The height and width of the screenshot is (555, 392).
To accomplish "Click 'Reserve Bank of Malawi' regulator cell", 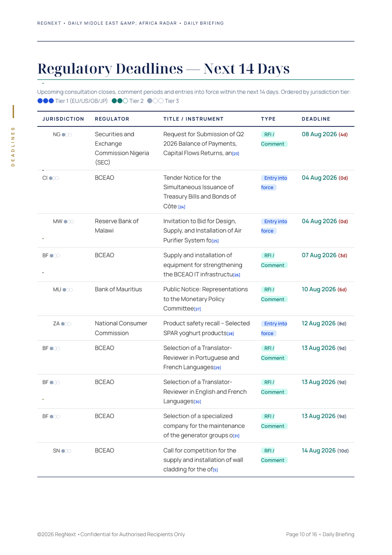I will coord(117,226).
